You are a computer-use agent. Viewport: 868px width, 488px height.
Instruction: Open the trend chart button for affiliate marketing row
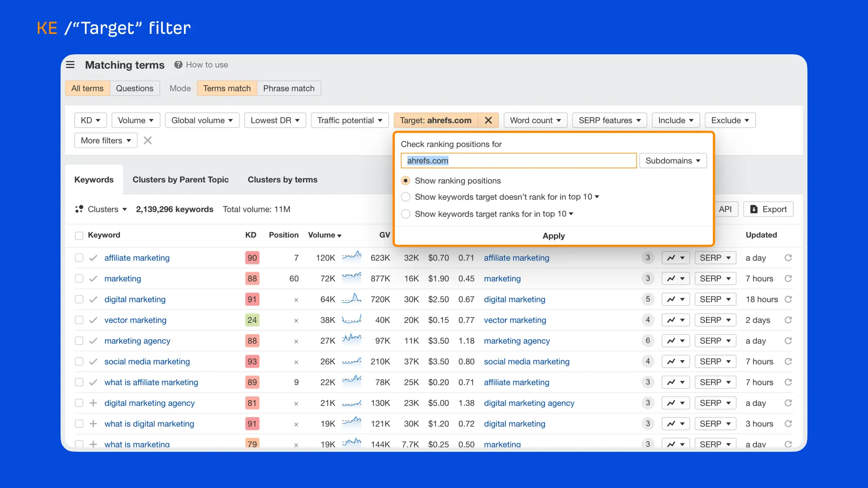(x=676, y=258)
